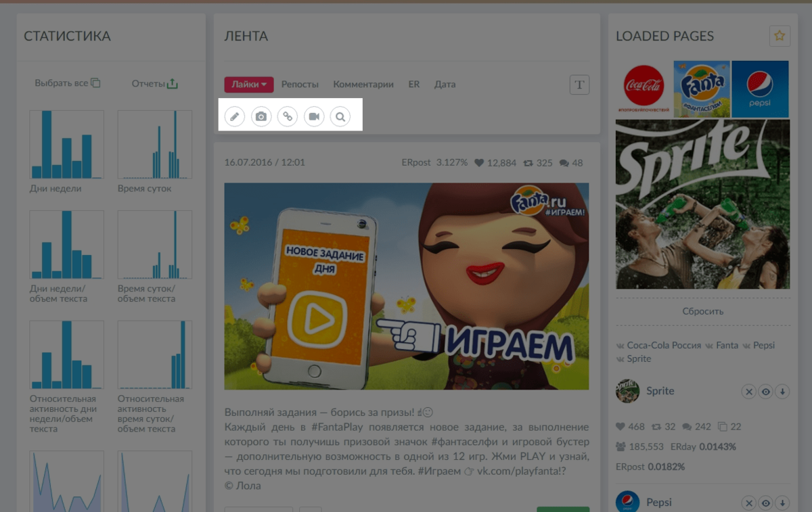Select the Fanta page thumbnail
The height and width of the screenshot is (512, 812).
click(702, 89)
